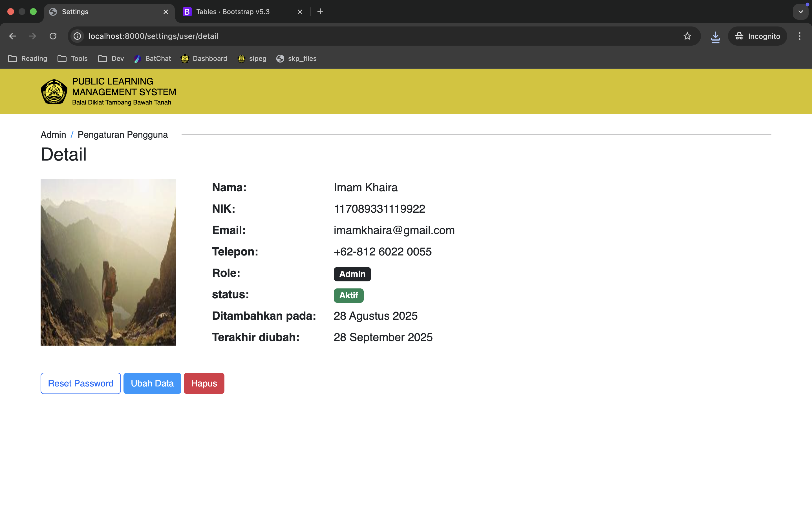The width and height of the screenshot is (812, 507).
Task: Open the downloads icon in toolbar
Action: [x=715, y=36]
